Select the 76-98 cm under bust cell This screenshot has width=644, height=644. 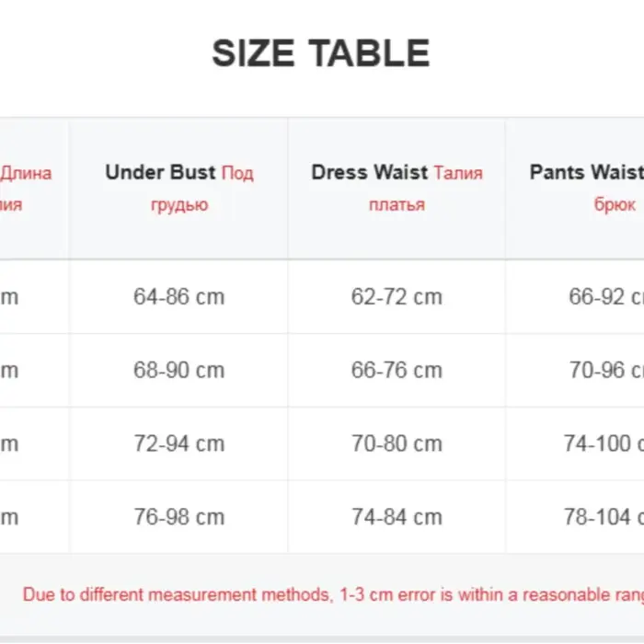[x=179, y=517]
